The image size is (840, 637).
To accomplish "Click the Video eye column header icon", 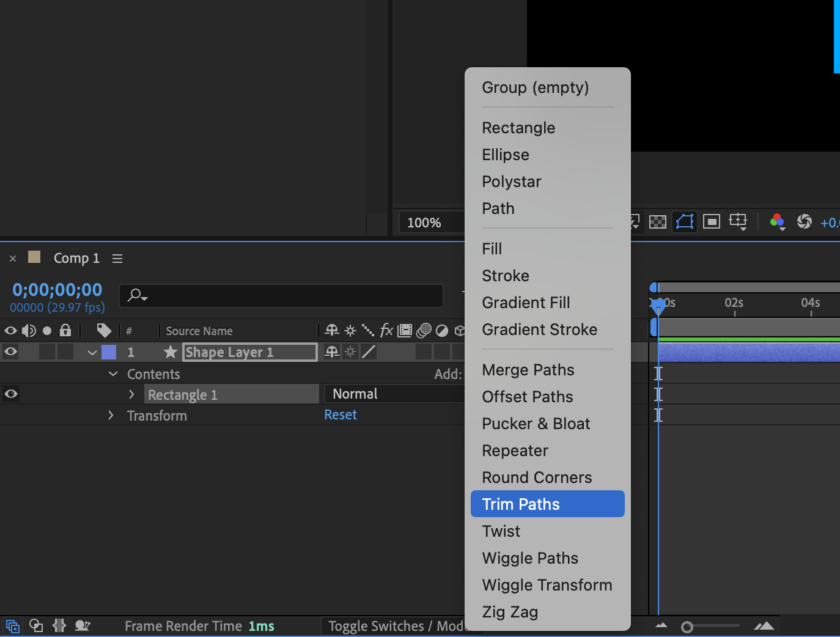I will click(10, 331).
